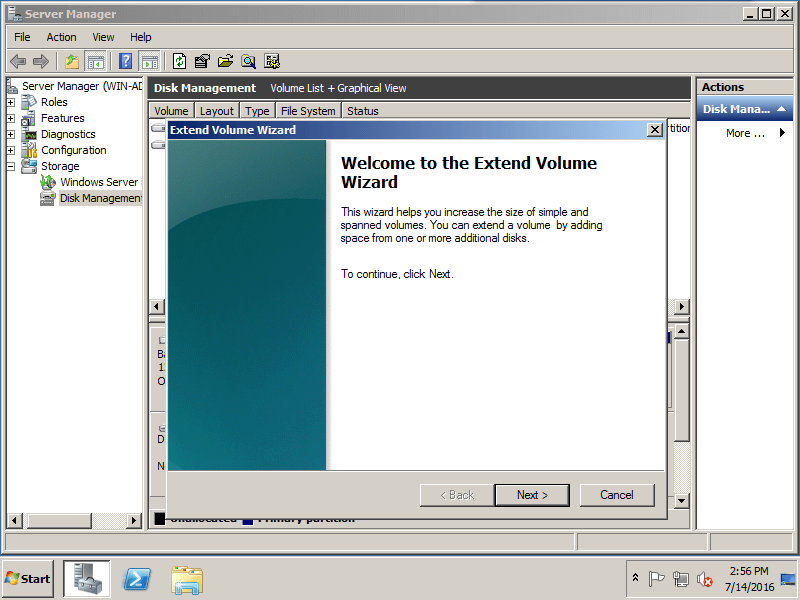Expand the Configuration node
Viewport: 800px width, 600px height.
(11, 151)
